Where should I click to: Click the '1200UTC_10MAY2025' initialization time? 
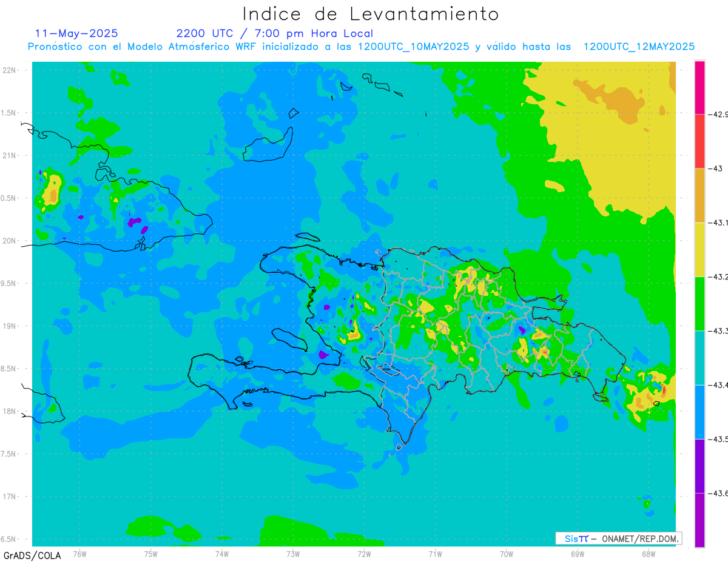click(413, 47)
